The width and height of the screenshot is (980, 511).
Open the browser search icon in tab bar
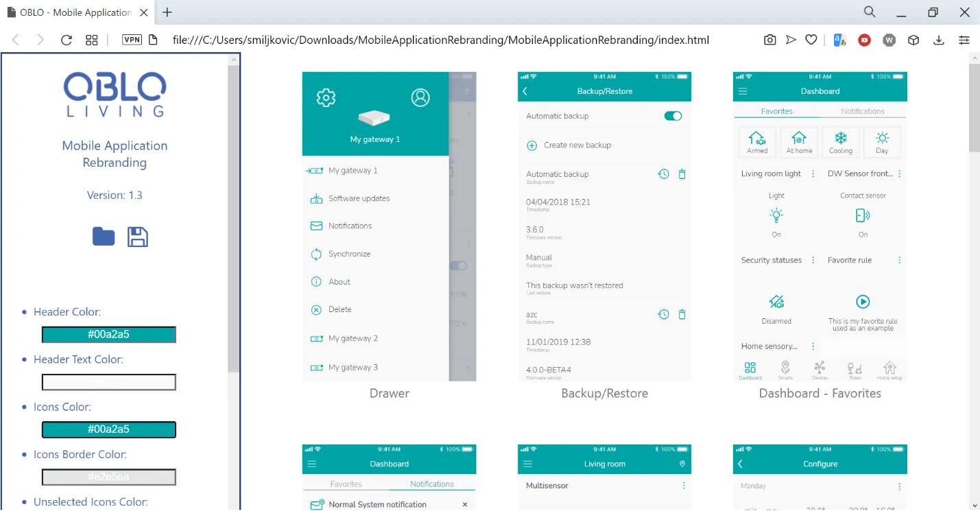[x=870, y=12]
